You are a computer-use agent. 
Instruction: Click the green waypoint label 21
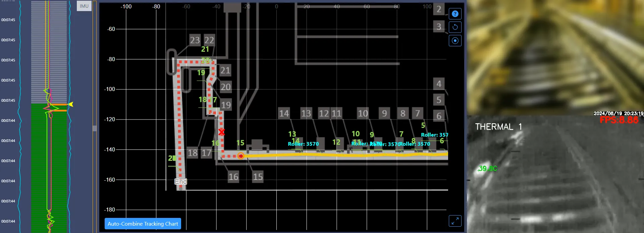pos(205,49)
